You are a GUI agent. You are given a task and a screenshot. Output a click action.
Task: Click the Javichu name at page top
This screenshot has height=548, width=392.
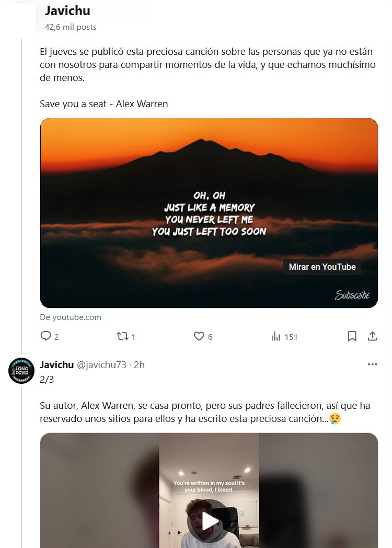tap(67, 10)
